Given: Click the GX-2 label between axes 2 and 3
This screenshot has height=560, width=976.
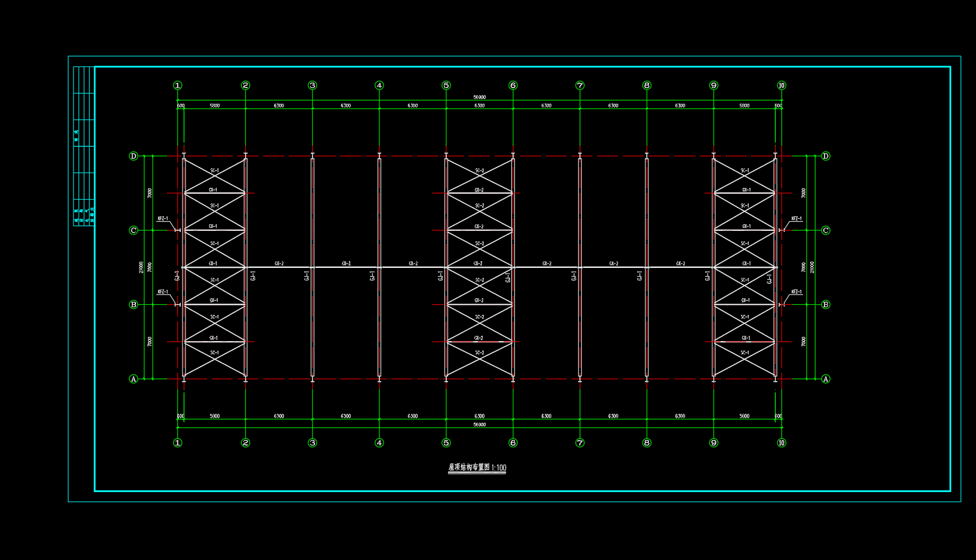Looking at the screenshot, I should (x=279, y=263).
